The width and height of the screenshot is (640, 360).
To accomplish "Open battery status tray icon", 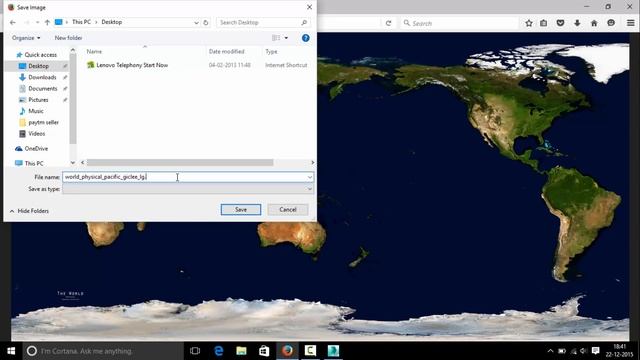I will click(562, 351).
